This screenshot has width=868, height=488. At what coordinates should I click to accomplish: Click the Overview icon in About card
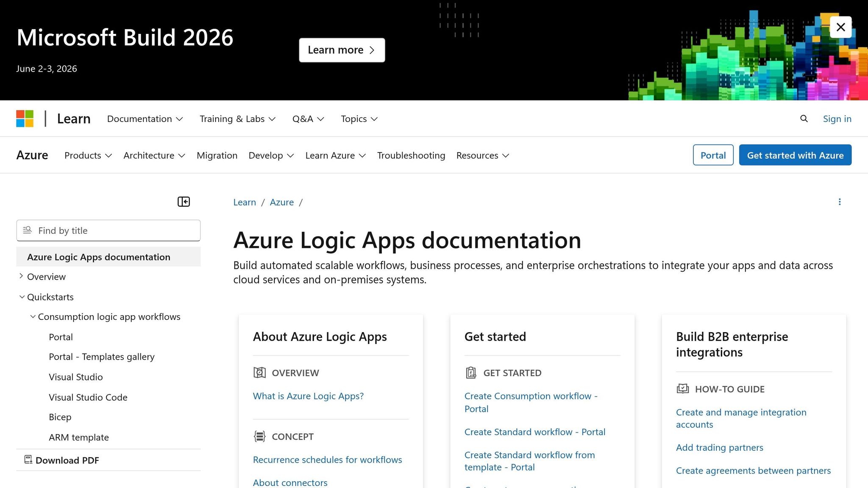point(259,373)
